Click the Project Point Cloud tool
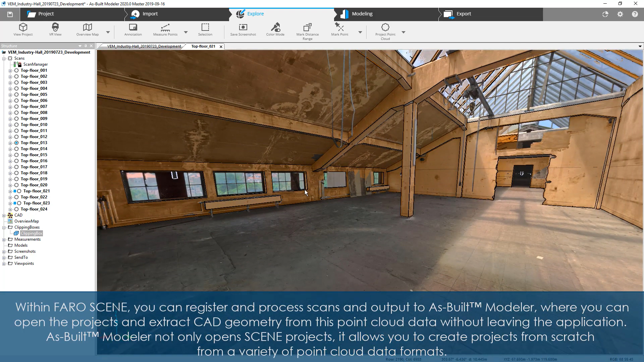 (385, 32)
